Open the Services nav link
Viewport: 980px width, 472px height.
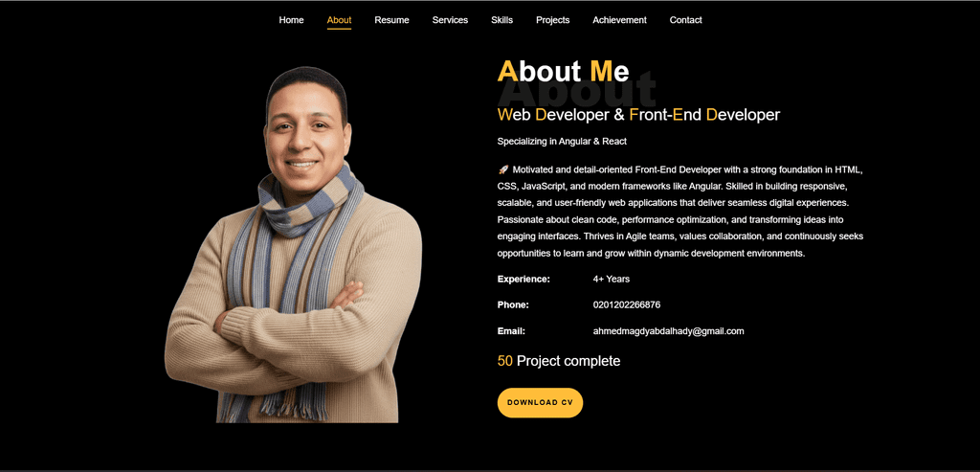pos(450,20)
